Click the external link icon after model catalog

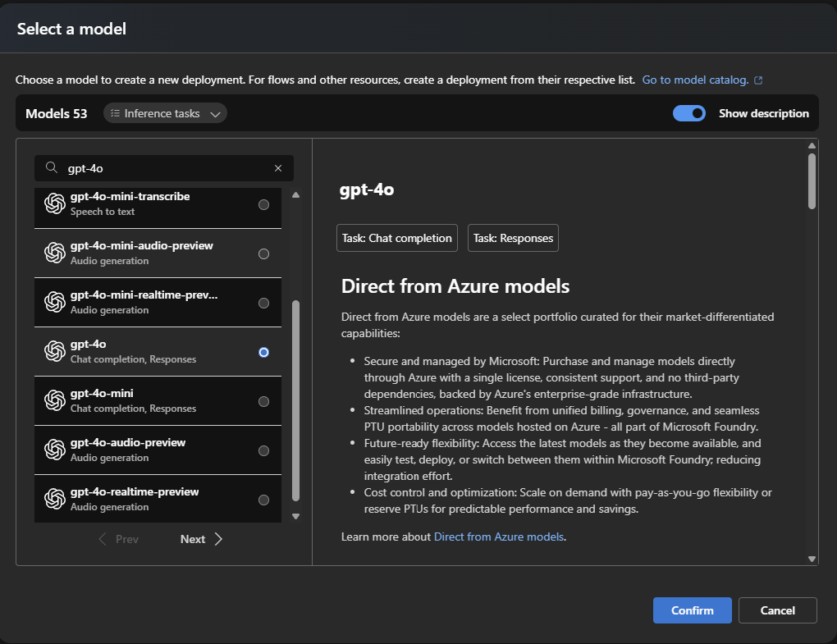coord(758,80)
